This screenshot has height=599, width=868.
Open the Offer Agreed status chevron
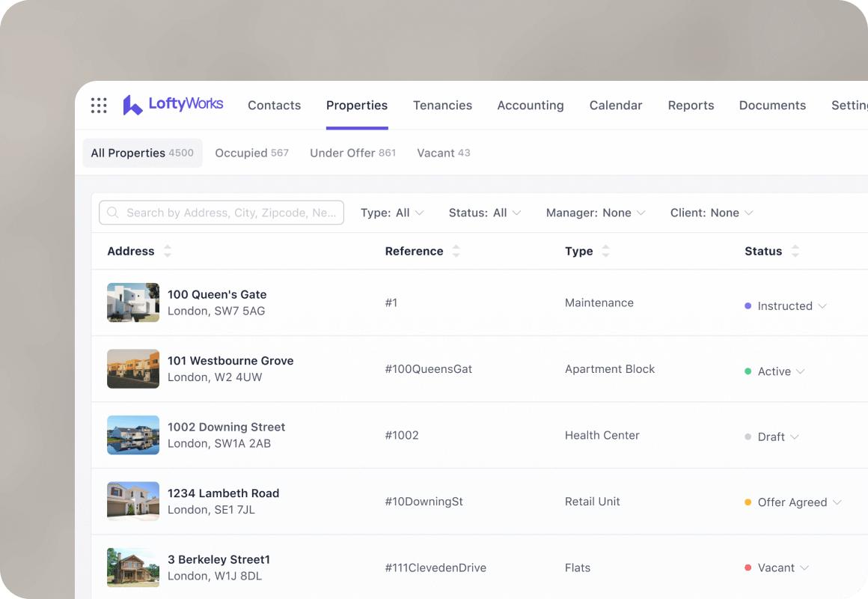pyautogui.click(x=837, y=502)
